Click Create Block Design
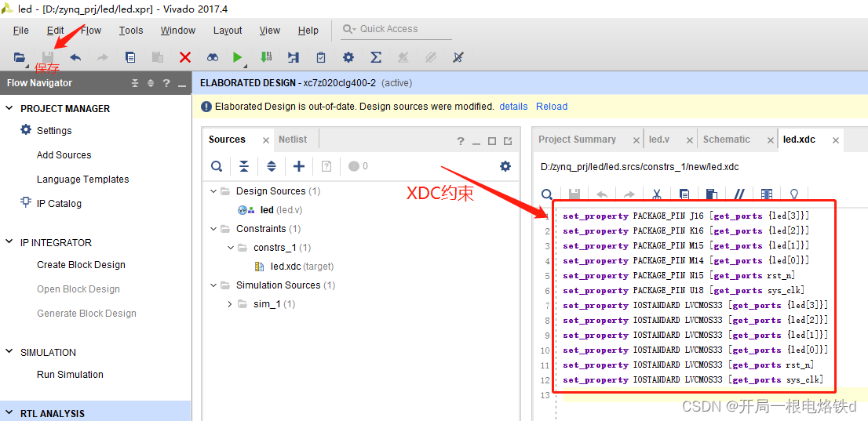The height and width of the screenshot is (421, 868). click(x=81, y=264)
